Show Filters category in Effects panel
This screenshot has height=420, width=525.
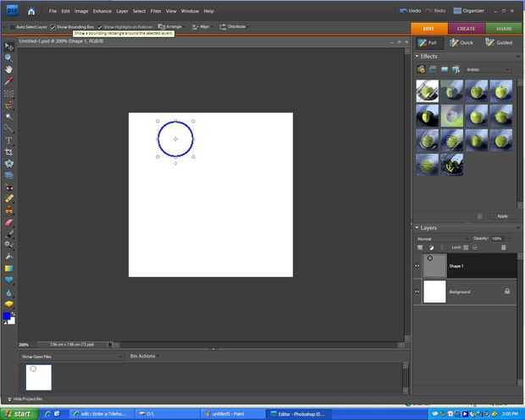pos(421,69)
